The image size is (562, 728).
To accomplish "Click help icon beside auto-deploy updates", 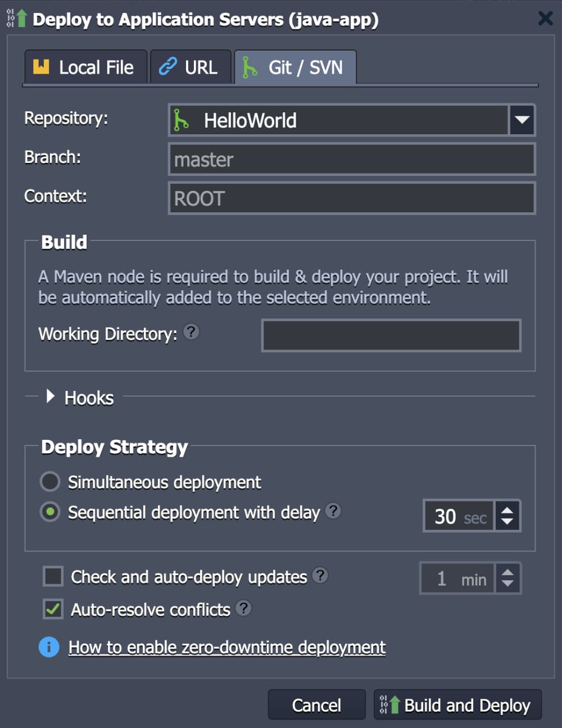I will 320,575.
